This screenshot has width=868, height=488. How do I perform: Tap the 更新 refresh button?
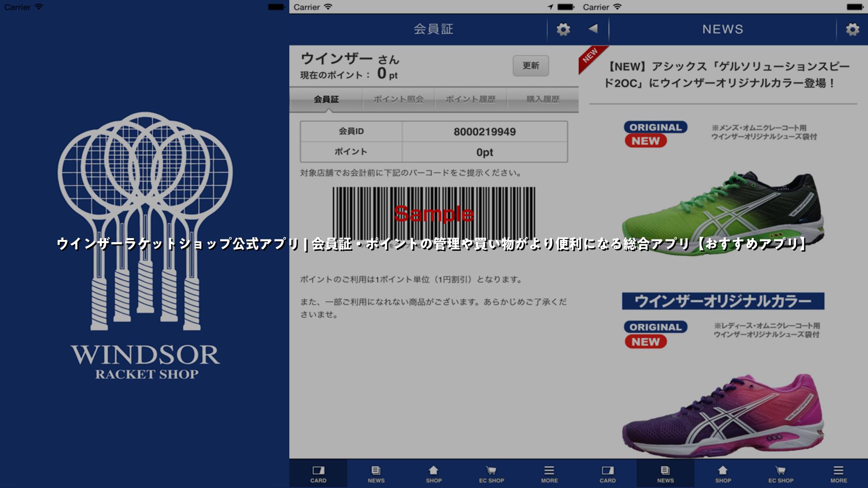[531, 66]
